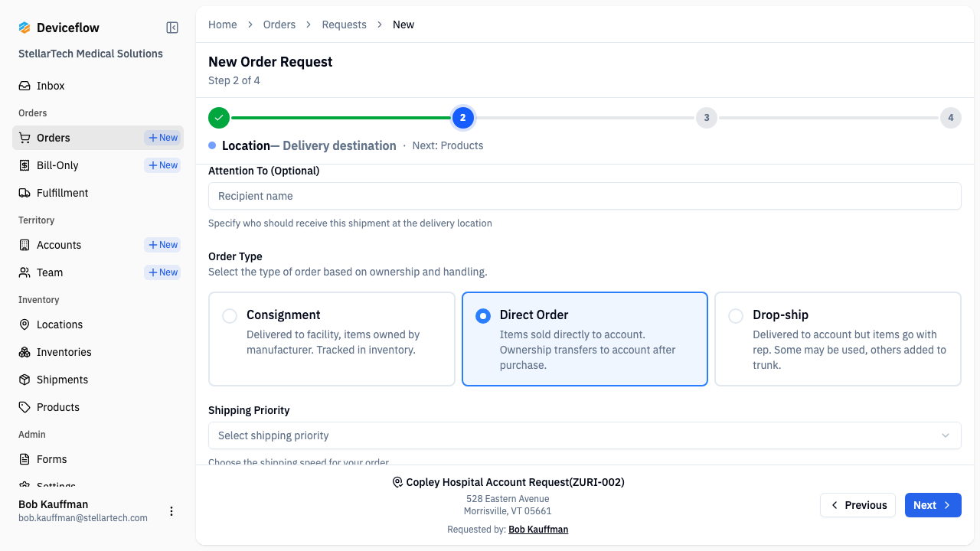Open the user options kebab menu
The width and height of the screenshot is (980, 551).
[171, 511]
